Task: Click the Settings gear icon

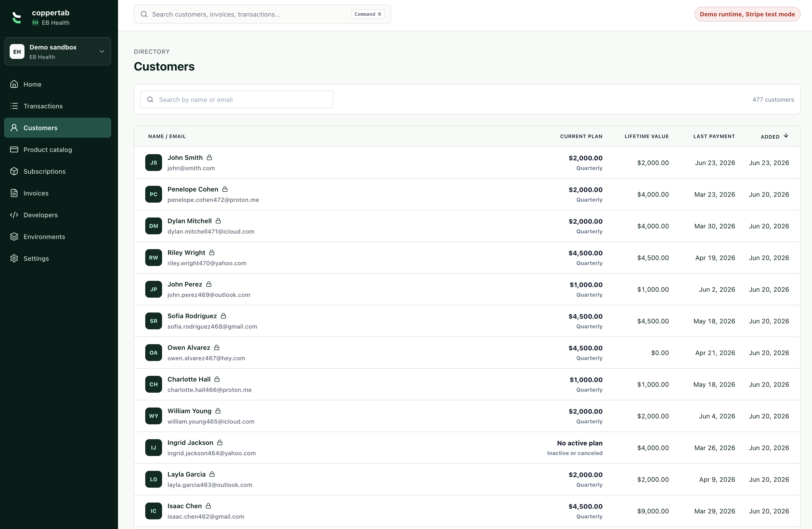Action: coord(14,258)
